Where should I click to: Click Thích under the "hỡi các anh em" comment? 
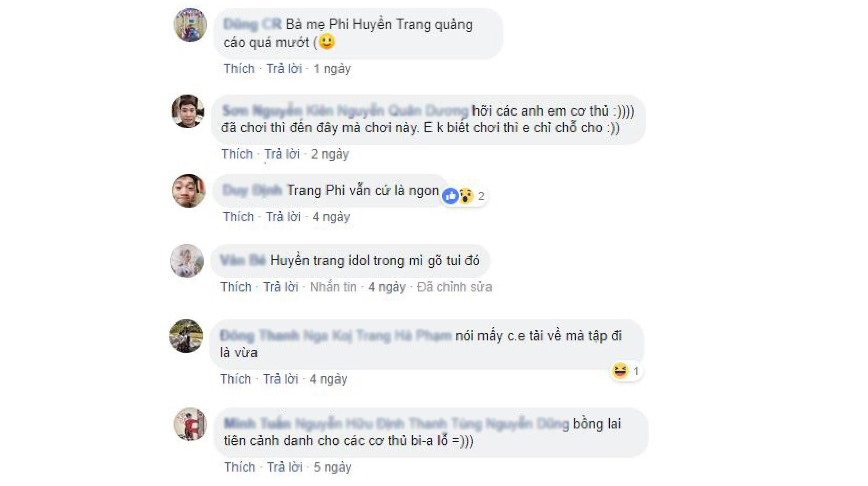[x=237, y=154]
